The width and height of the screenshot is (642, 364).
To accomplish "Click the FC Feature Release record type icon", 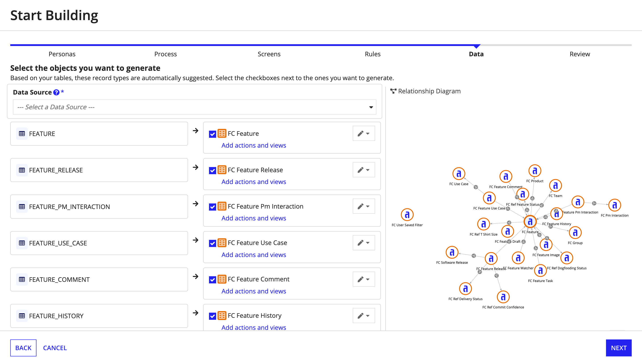I will 222,170.
